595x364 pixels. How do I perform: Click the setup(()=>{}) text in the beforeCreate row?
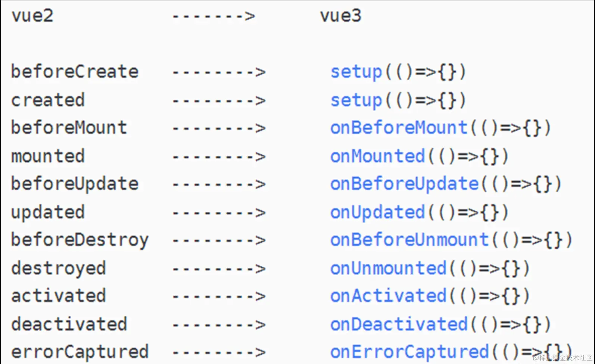[398, 72]
